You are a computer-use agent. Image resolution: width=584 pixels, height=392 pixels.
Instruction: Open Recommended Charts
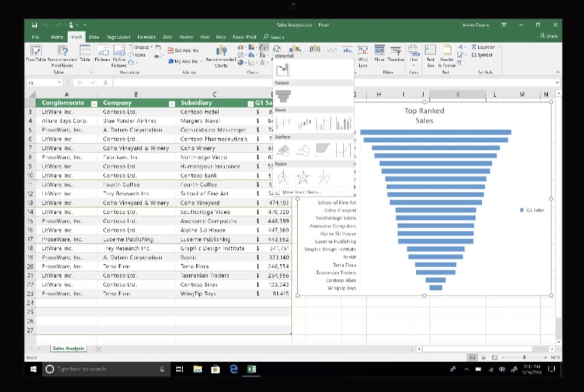pos(221,57)
